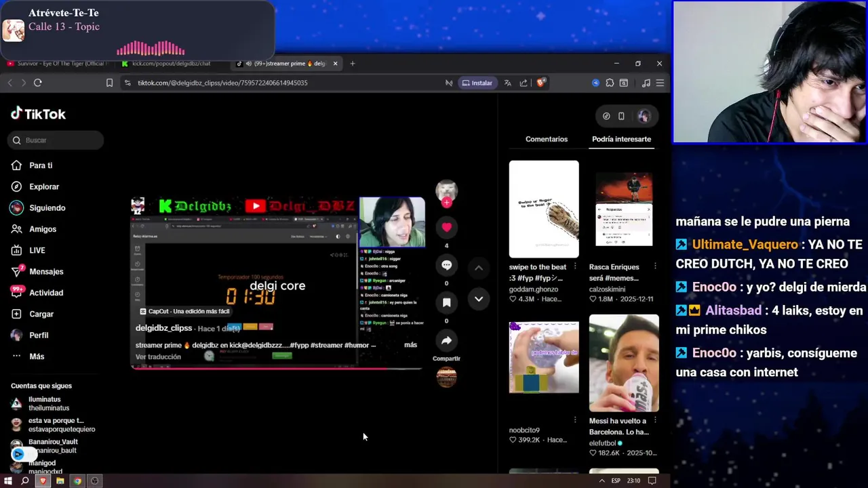Screen dimensions: 868x488
Task: Open comments via the speech bubble icon
Action: coord(446,265)
